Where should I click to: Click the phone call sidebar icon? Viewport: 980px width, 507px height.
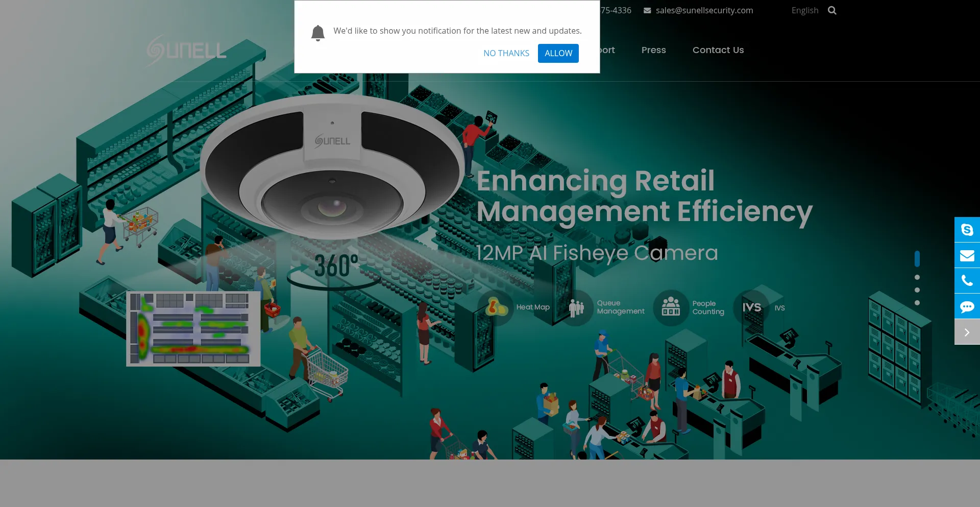coord(967,281)
